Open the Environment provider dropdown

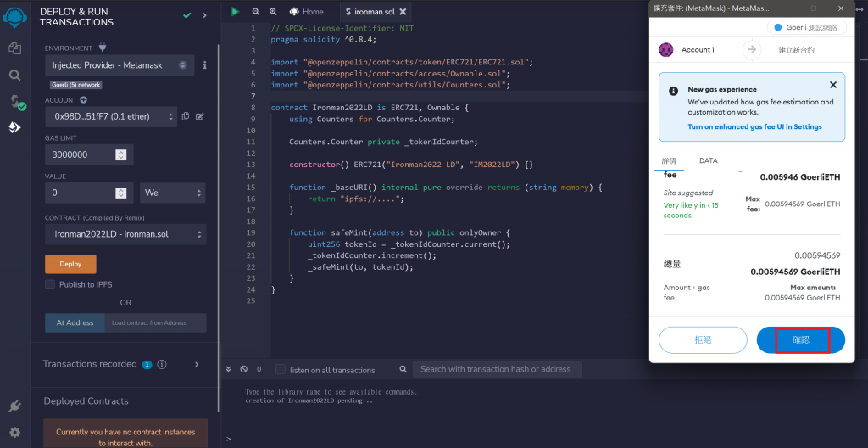120,64
